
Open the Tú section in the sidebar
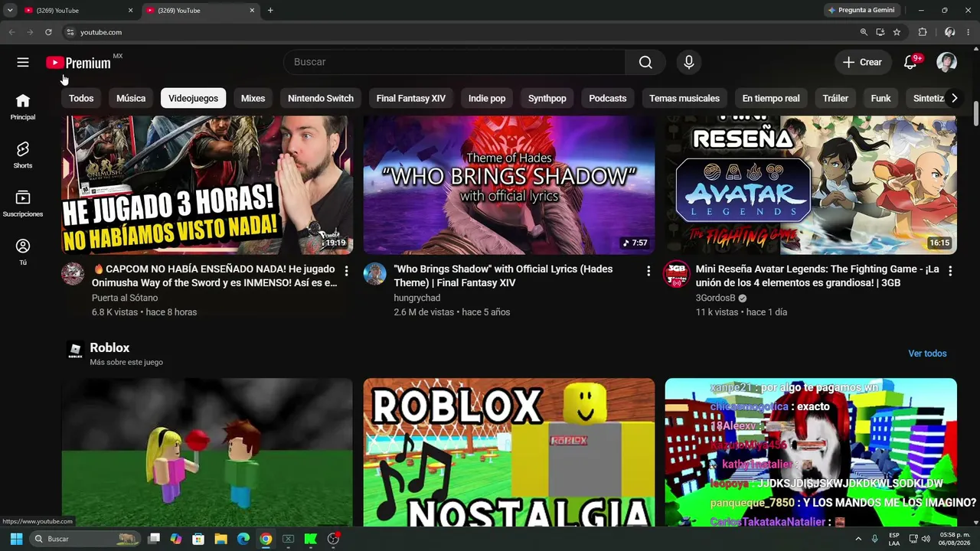(23, 251)
